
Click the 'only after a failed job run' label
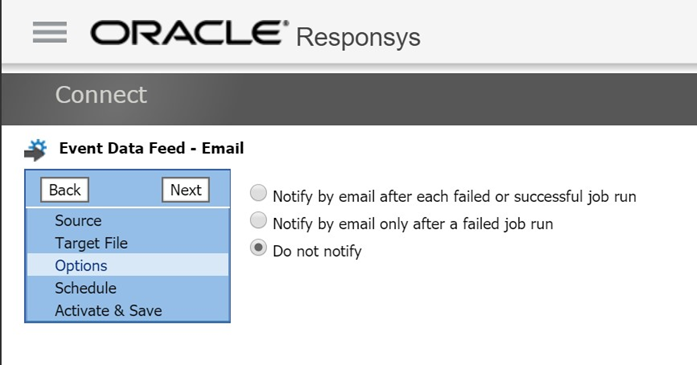[466, 224]
